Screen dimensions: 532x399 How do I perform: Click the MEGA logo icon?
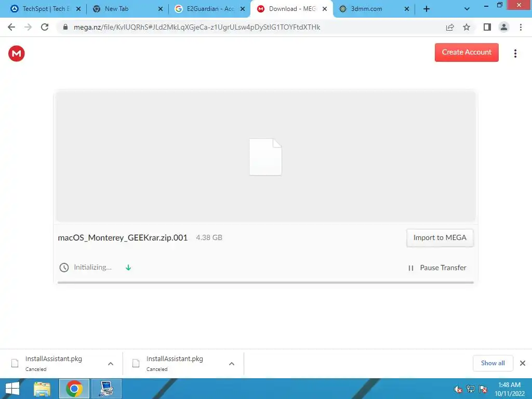[x=16, y=54]
